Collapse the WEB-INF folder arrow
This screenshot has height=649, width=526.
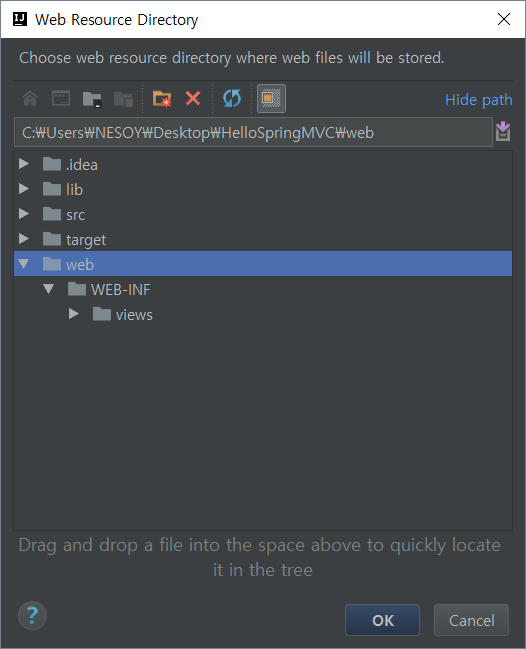(x=49, y=288)
